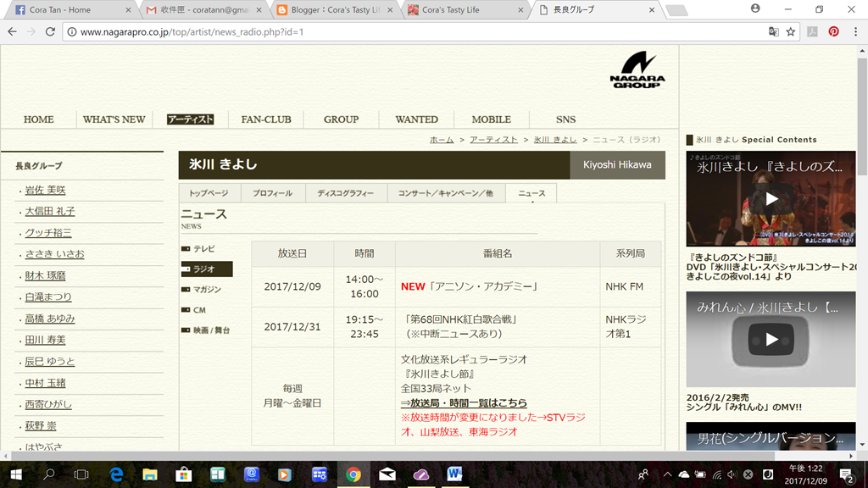Open artist 田川 寿美 in sidebar
Viewport: 868px width, 488px height.
[x=46, y=341]
